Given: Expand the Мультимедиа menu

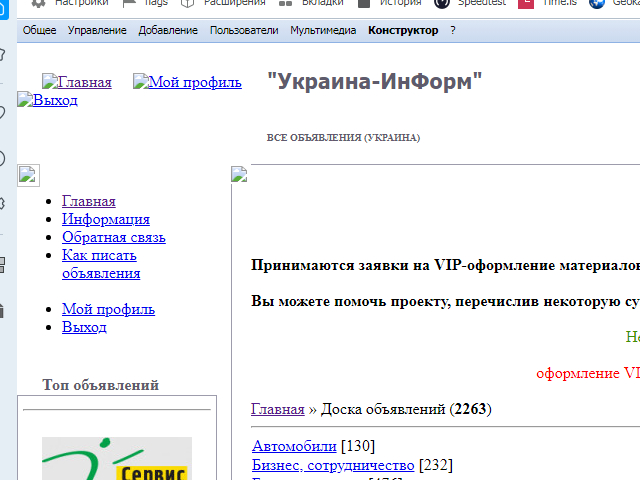Looking at the screenshot, I should [323, 31].
